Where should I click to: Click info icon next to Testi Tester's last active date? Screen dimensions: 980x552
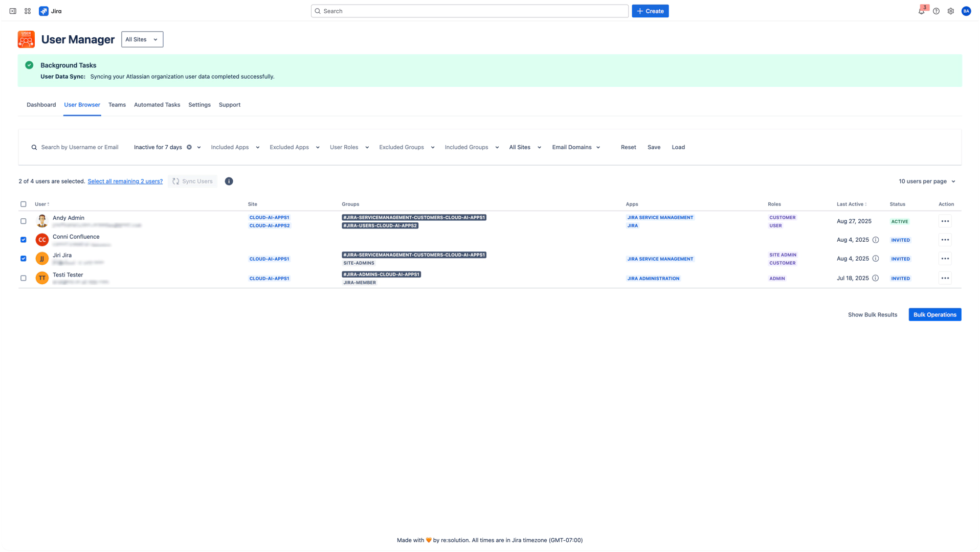pos(876,279)
